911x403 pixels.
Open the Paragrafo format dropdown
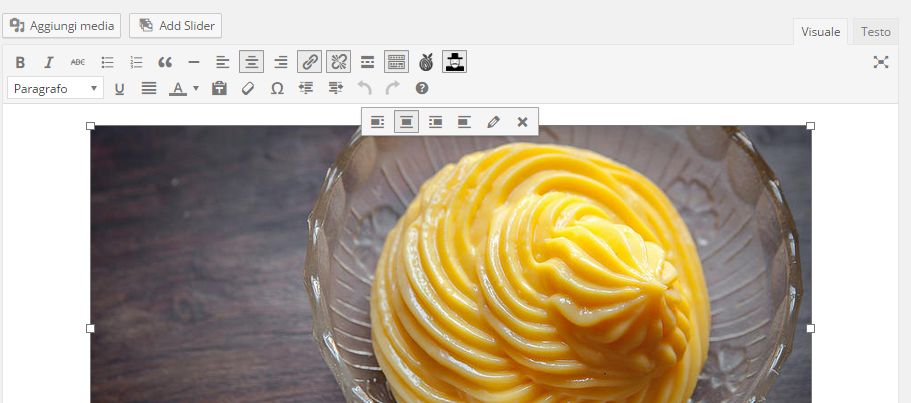coord(56,88)
